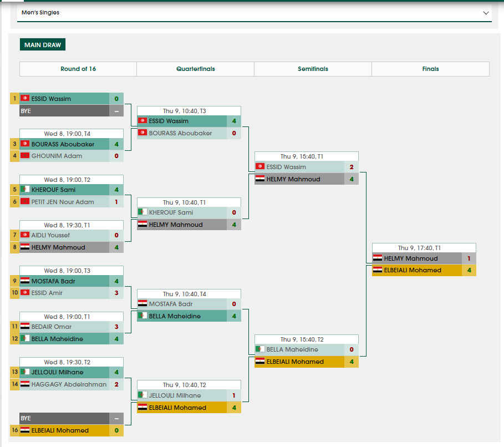Click the flag beside seed 8 HELMY Mahmoud
This screenshot has height=447, width=504.
click(x=25, y=247)
